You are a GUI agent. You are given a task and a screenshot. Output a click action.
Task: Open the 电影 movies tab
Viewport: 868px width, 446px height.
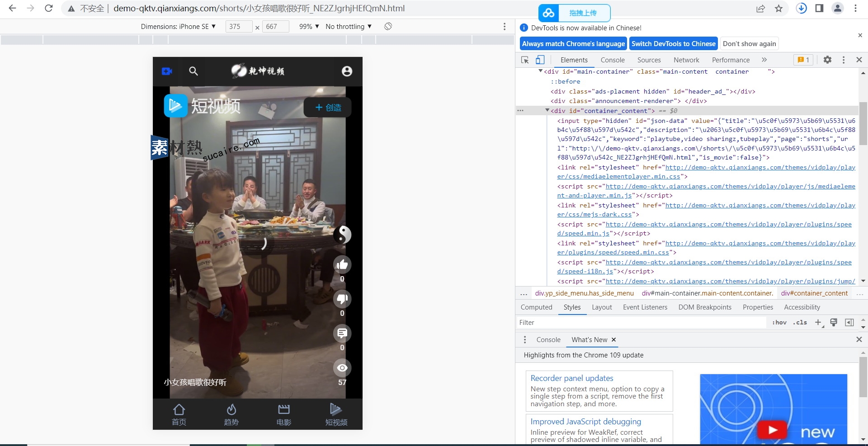point(284,414)
